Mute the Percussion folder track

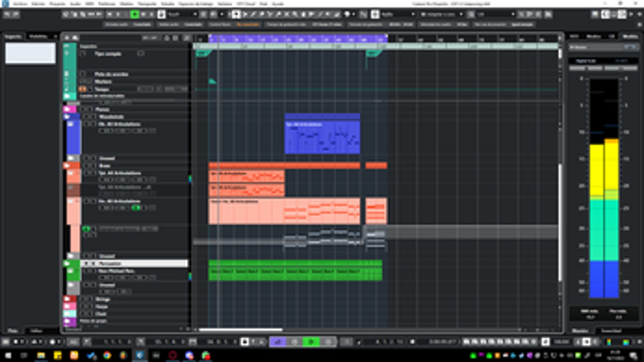click(x=87, y=264)
